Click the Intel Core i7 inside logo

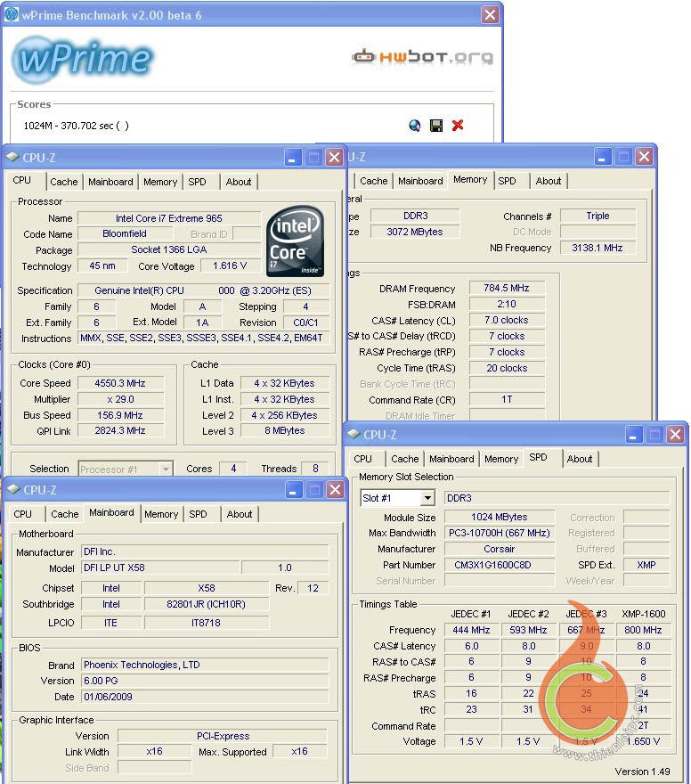point(296,241)
